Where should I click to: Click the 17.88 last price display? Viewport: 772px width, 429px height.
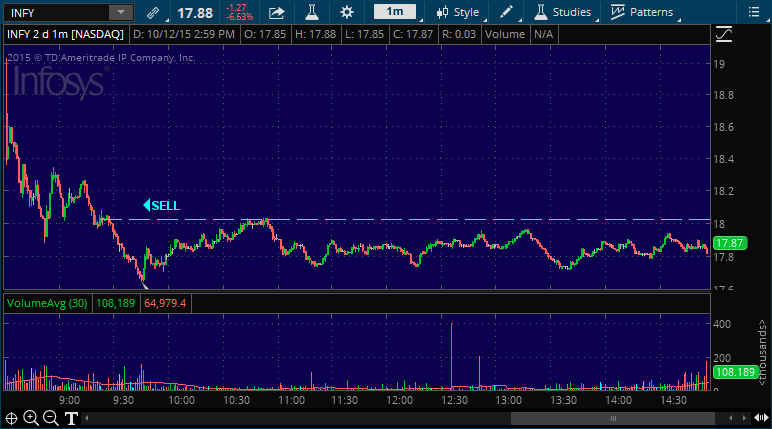(195, 13)
